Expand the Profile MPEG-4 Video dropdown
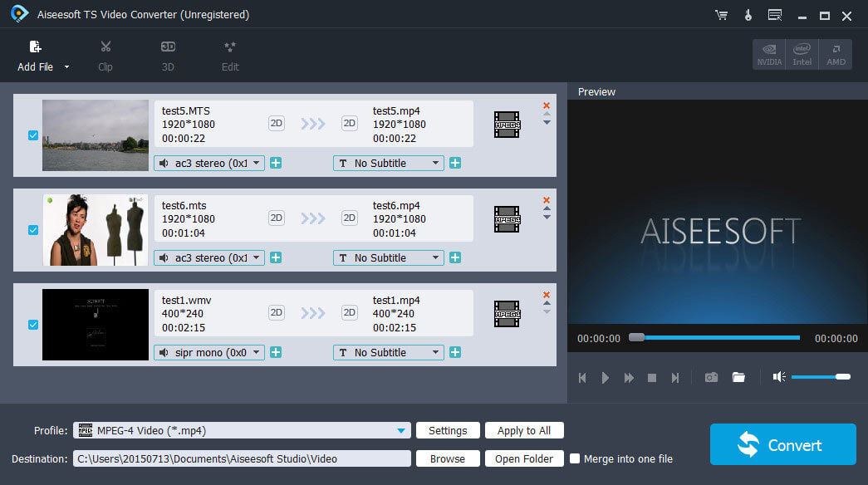This screenshot has width=868, height=485. point(402,430)
